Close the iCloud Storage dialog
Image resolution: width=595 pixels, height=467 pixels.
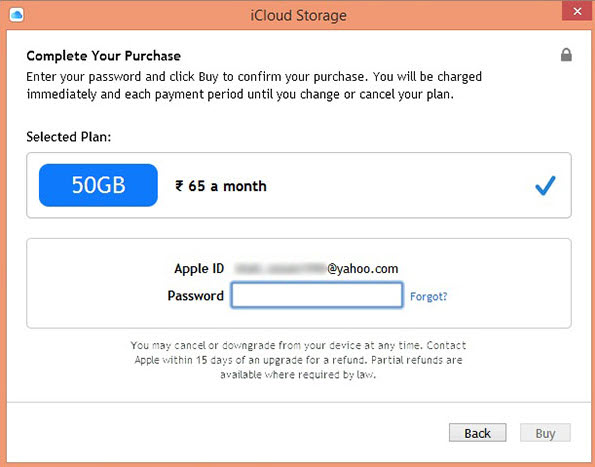577,11
